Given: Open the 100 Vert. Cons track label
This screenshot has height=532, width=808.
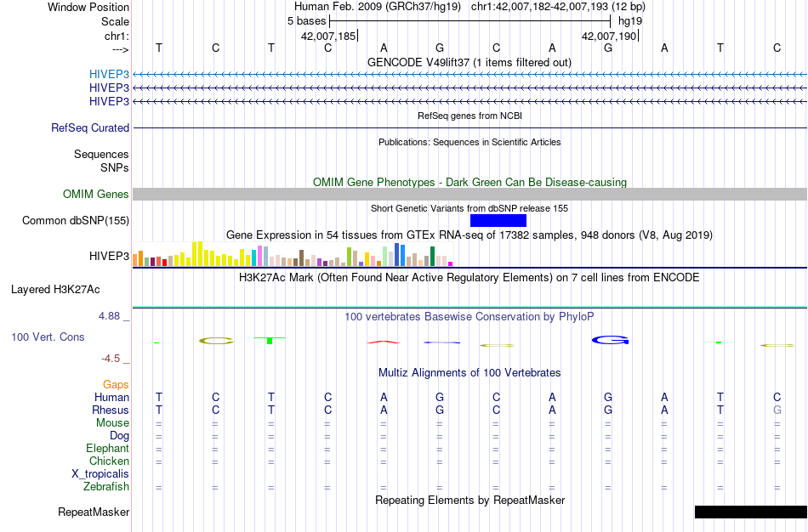Looking at the screenshot, I should click(x=48, y=337).
